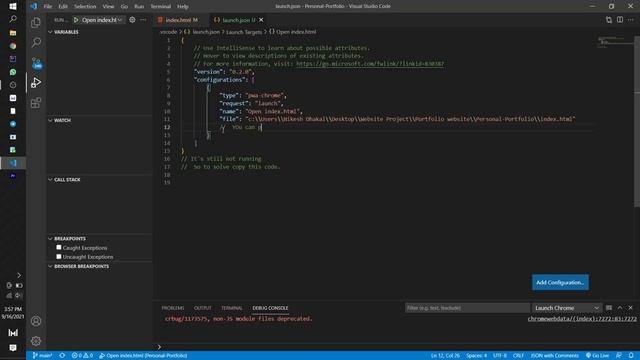
Task: Select the Debug Console panel tab
Action: 270,308
